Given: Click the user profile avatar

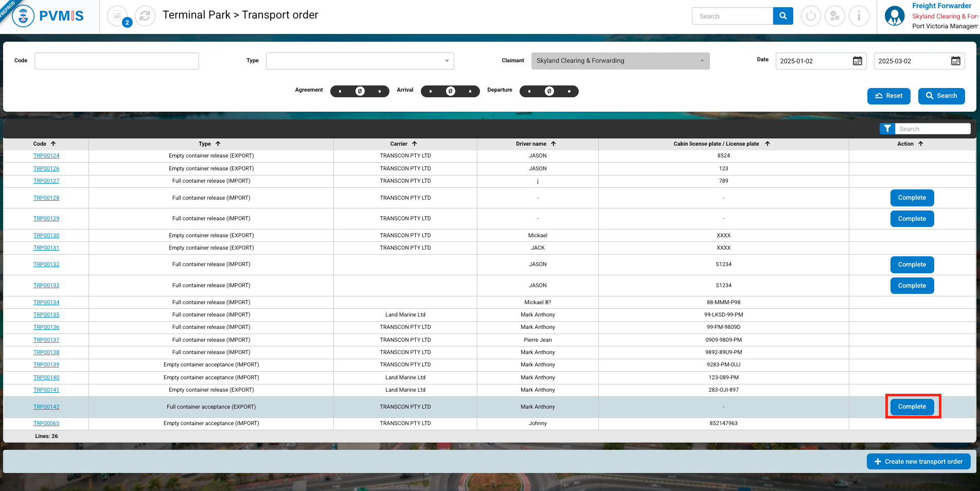Looking at the screenshot, I should [894, 16].
